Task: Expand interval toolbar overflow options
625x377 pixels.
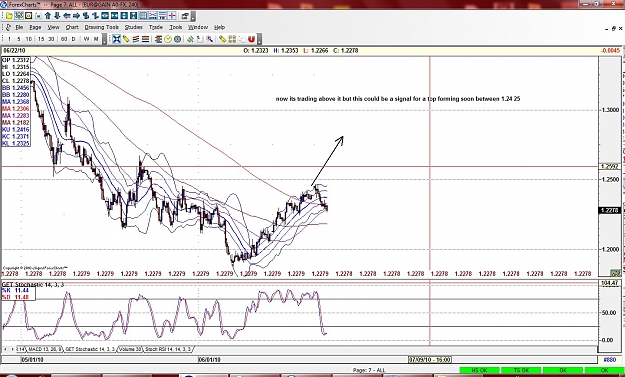Action: (x=104, y=39)
